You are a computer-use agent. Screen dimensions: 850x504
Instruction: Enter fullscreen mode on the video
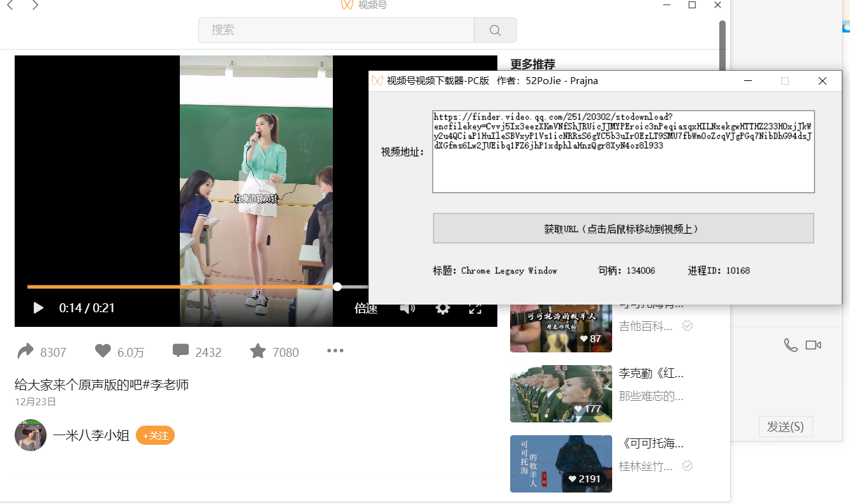click(x=475, y=308)
